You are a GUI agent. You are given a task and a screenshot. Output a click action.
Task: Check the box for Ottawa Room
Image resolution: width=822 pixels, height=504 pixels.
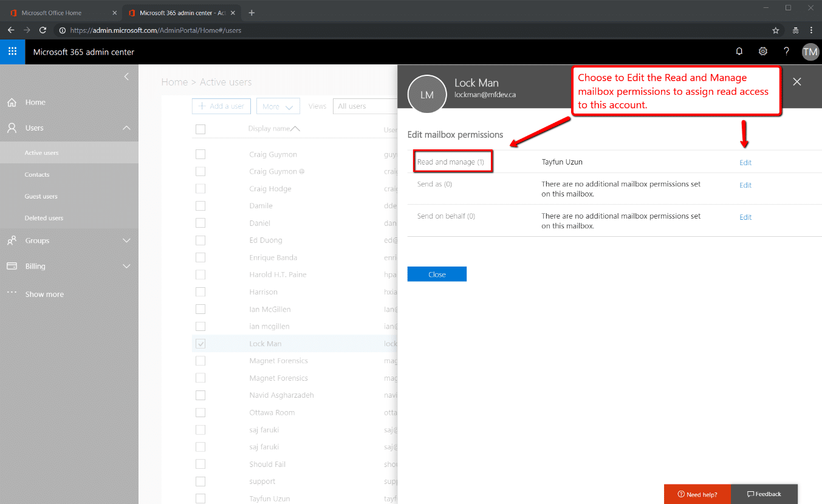pyautogui.click(x=200, y=412)
